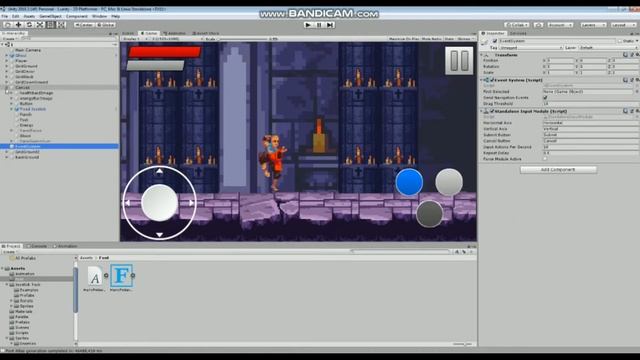Open the File menu
Viewport: 640px width, 360px height.
tap(4, 16)
